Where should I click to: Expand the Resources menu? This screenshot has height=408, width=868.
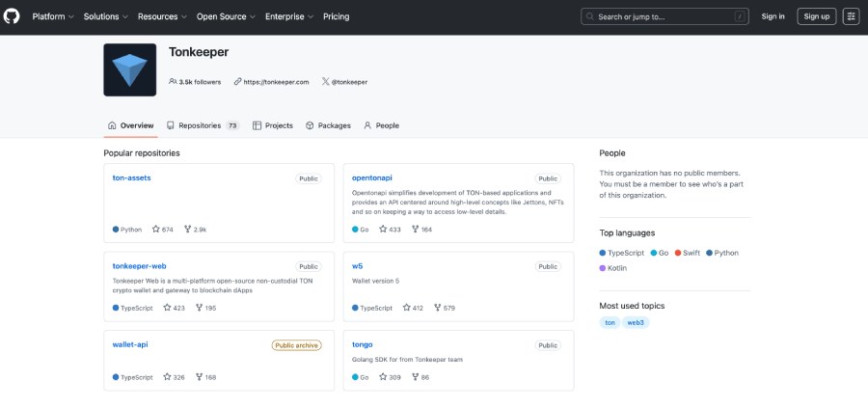point(162,16)
